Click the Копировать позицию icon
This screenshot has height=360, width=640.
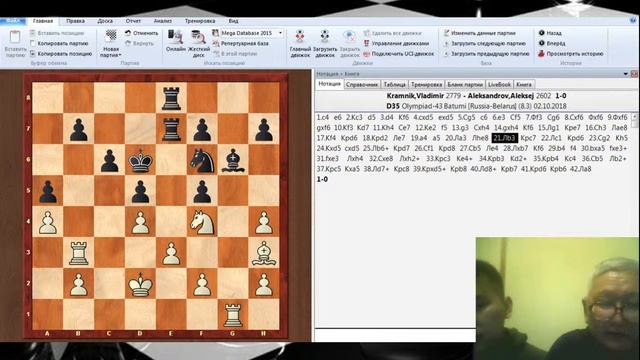pyautogui.click(x=33, y=53)
